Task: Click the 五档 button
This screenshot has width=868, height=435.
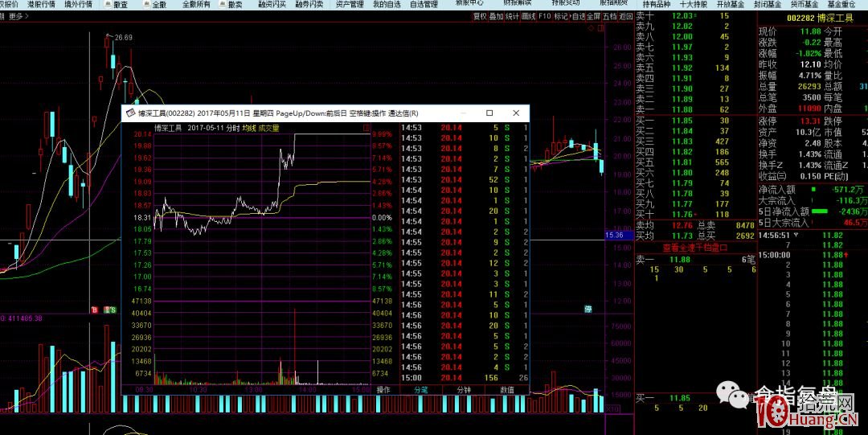Action: (609, 17)
